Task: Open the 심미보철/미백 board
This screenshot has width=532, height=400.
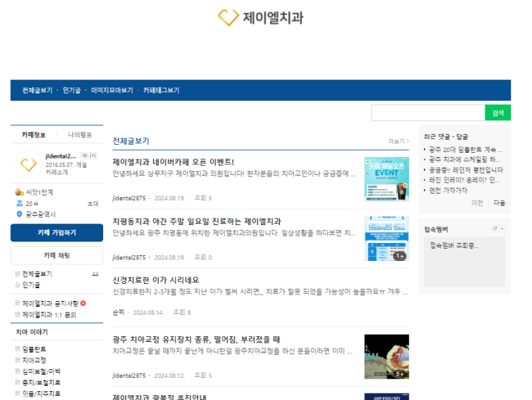Action: [x=42, y=371]
